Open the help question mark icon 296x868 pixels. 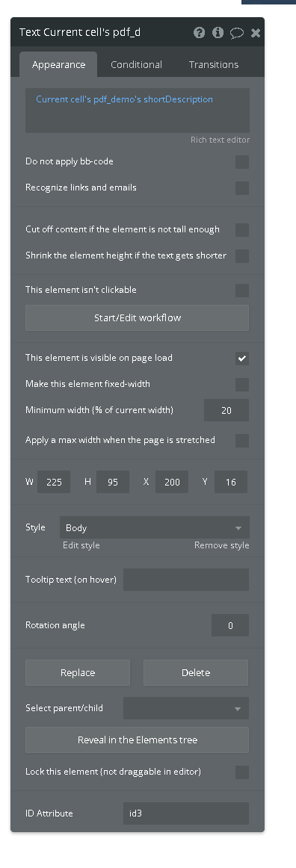tap(199, 33)
